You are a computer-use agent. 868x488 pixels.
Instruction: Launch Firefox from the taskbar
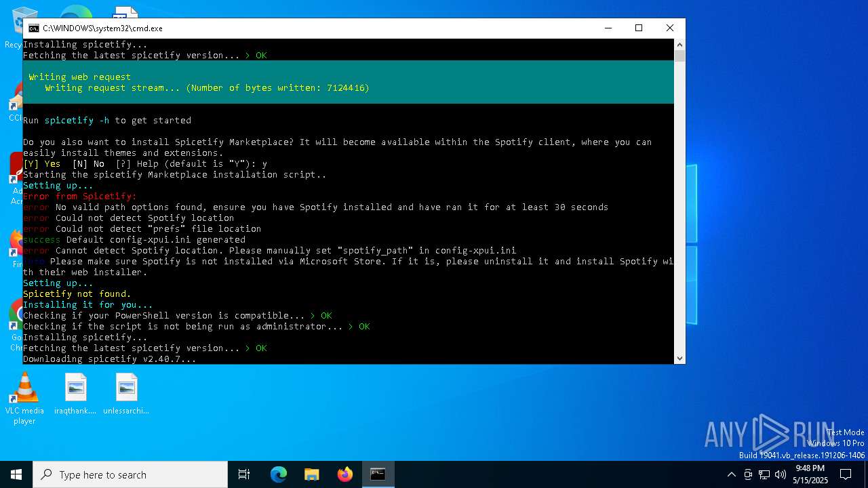[x=345, y=474]
